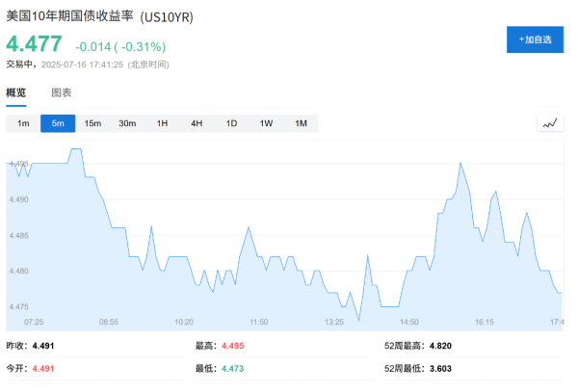
Task: Click the 13:25 time axis label
Action: (334, 322)
